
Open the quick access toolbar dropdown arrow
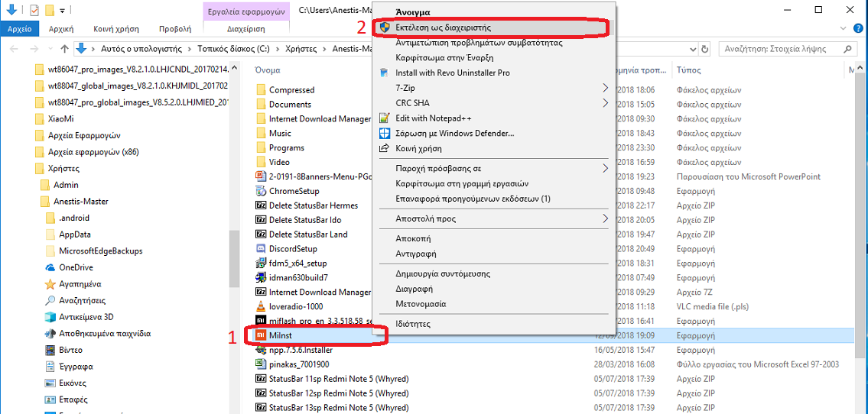coord(63,11)
